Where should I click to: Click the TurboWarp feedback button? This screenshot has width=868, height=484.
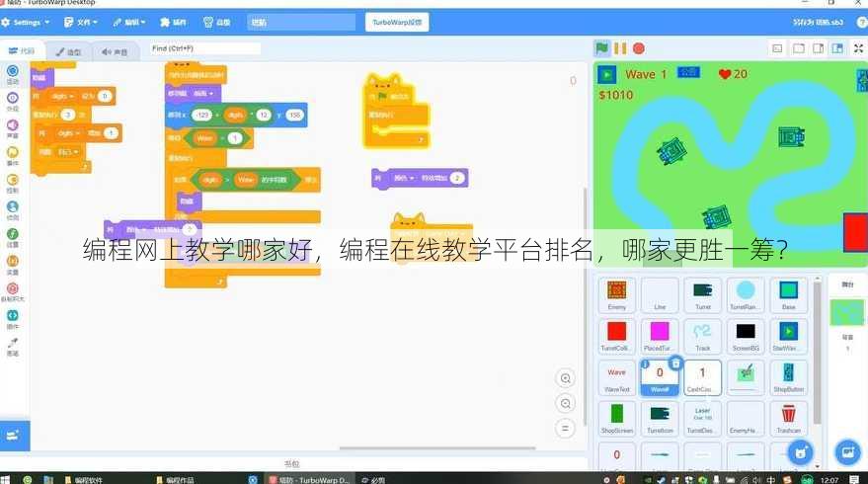point(397,22)
